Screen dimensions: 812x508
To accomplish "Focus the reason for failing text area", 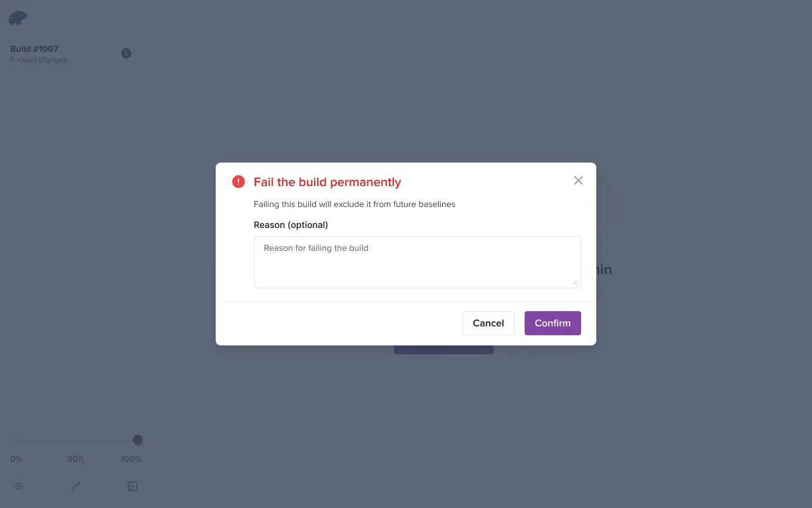I will point(417,262).
